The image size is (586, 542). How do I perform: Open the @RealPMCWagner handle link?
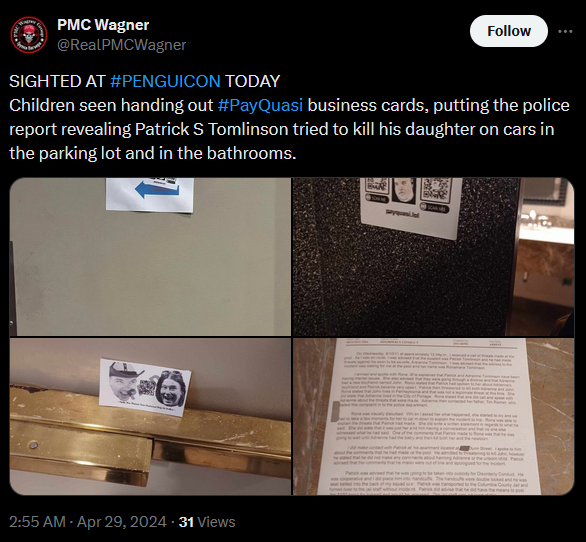pyautogui.click(x=121, y=45)
